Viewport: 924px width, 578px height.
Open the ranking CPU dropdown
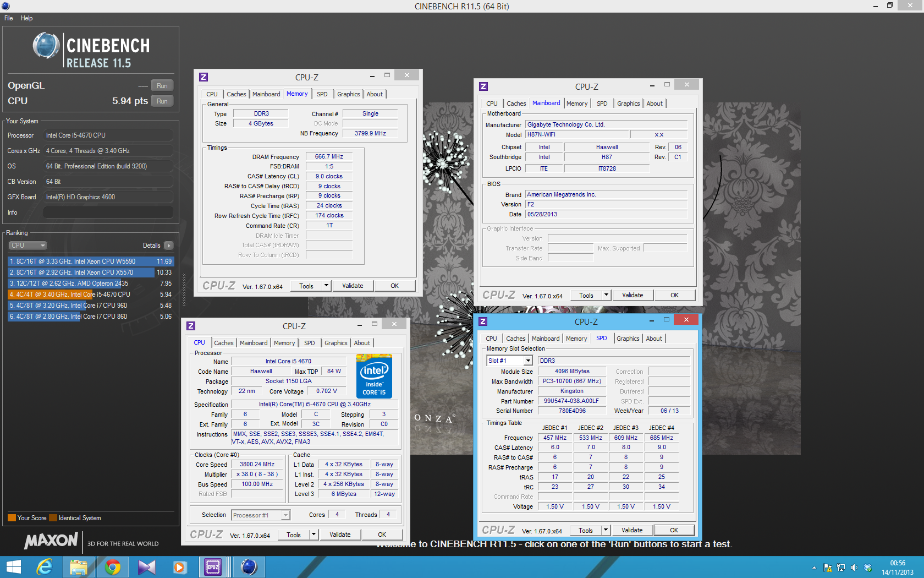[x=28, y=246]
